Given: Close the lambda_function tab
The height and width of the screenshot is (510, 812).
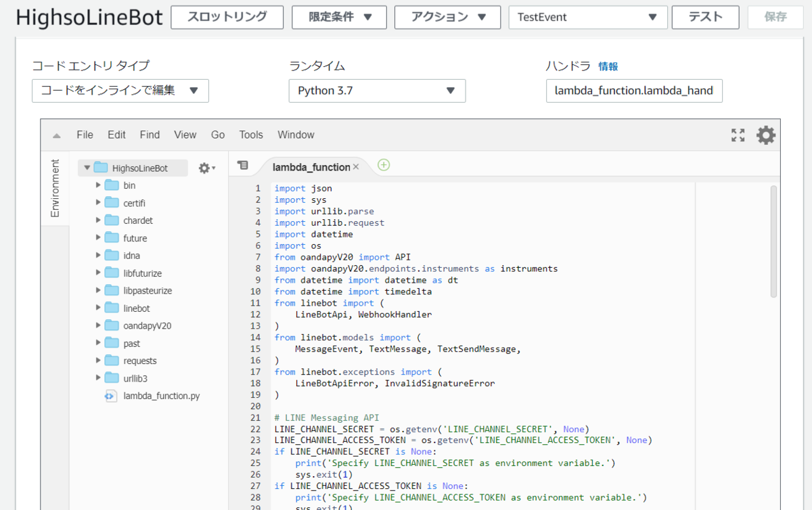Looking at the screenshot, I should 356,166.
